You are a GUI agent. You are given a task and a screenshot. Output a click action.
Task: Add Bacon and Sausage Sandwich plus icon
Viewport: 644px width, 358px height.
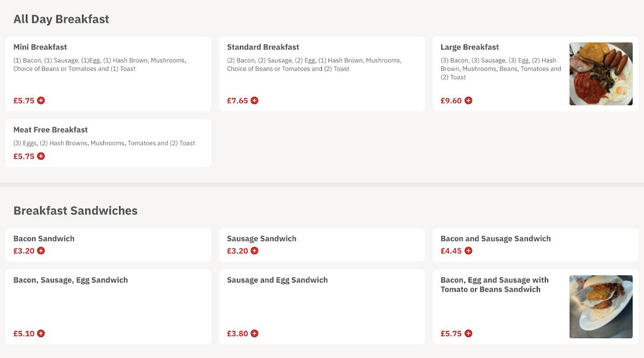coord(468,250)
